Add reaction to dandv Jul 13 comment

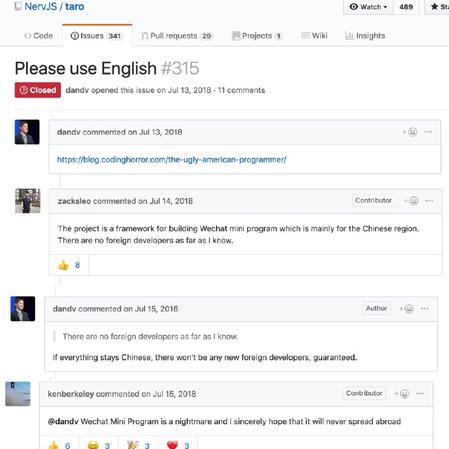click(x=410, y=132)
